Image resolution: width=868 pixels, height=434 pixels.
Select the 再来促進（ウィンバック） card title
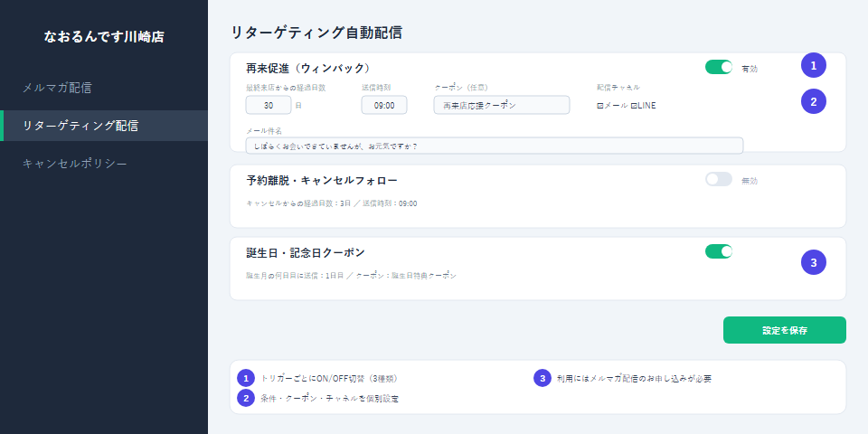click(x=307, y=68)
